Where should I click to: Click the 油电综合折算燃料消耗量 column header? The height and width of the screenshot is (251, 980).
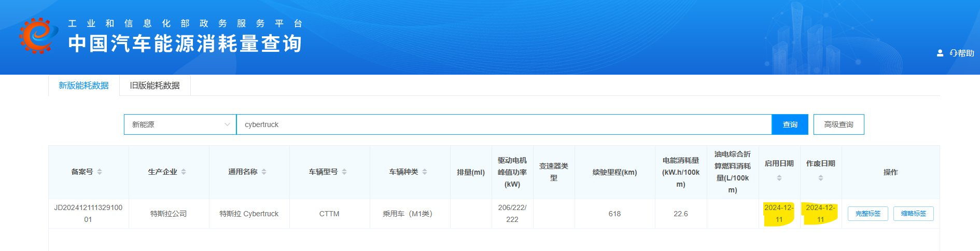pos(733,172)
